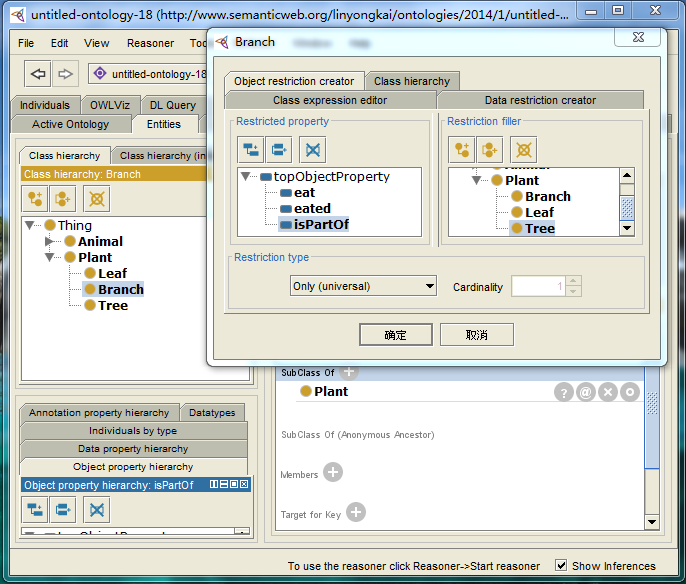Add sibling class icon in Restriction filler panel
Image resolution: width=686 pixels, height=584 pixels.
490,150
